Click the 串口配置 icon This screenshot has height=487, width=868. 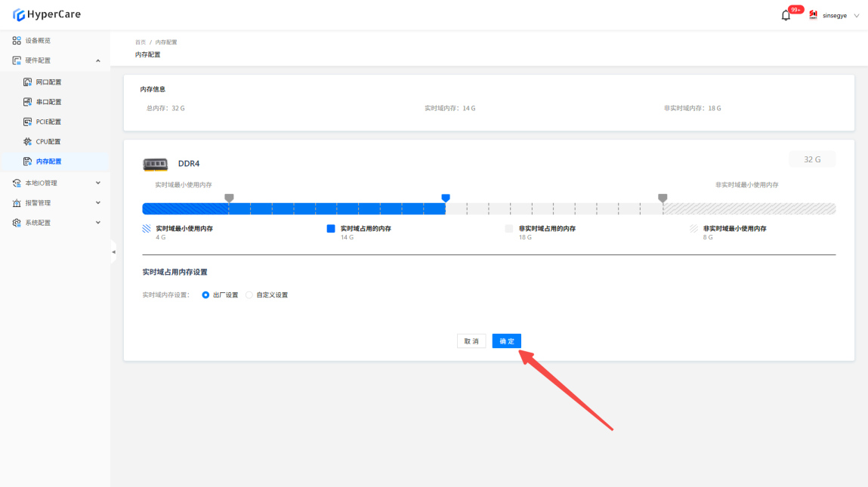click(27, 102)
